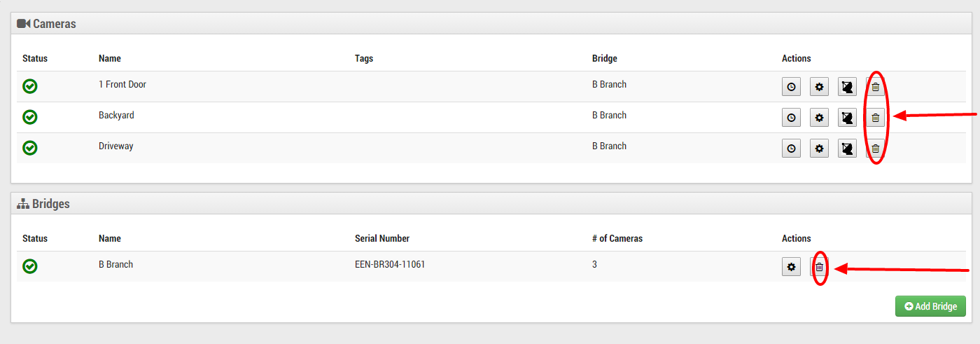This screenshot has width=980, height=344.
Task: Click the clock icon for Driveway camera
Action: [791, 149]
